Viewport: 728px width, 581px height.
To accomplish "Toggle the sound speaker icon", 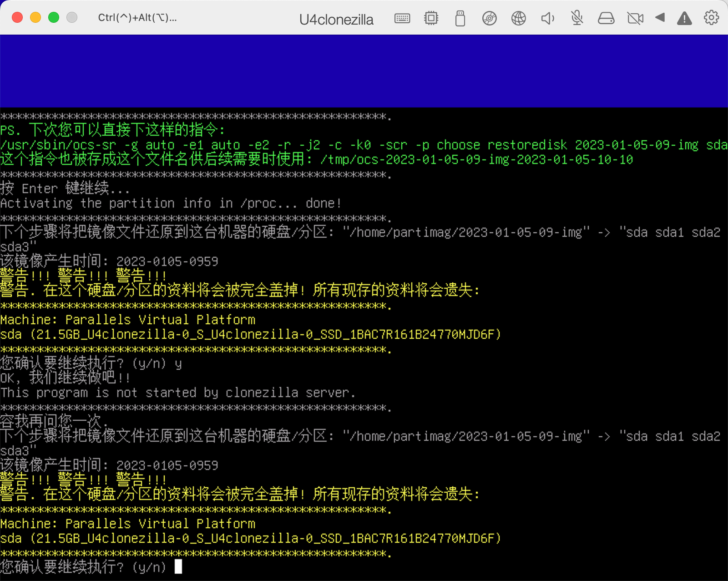I will pyautogui.click(x=547, y=18).
